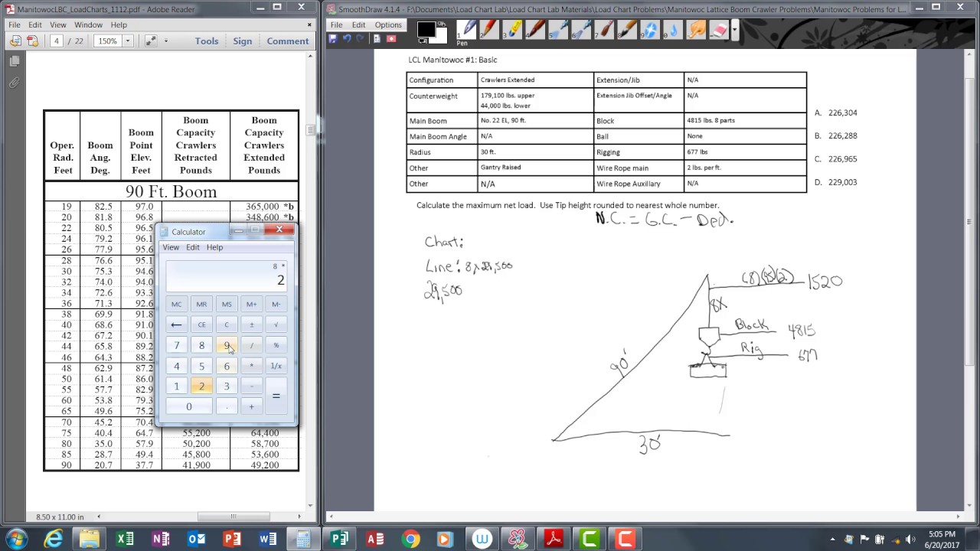Click the create PDF icon in Adobe Reader

click(x=32, y=41)
